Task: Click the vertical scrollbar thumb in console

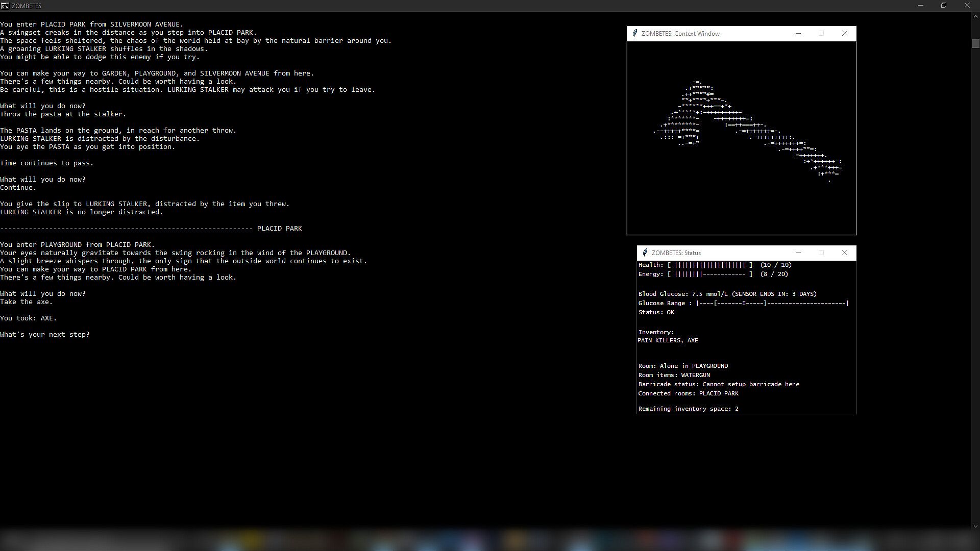Action: pyautogui.click(x=975, y=44)
